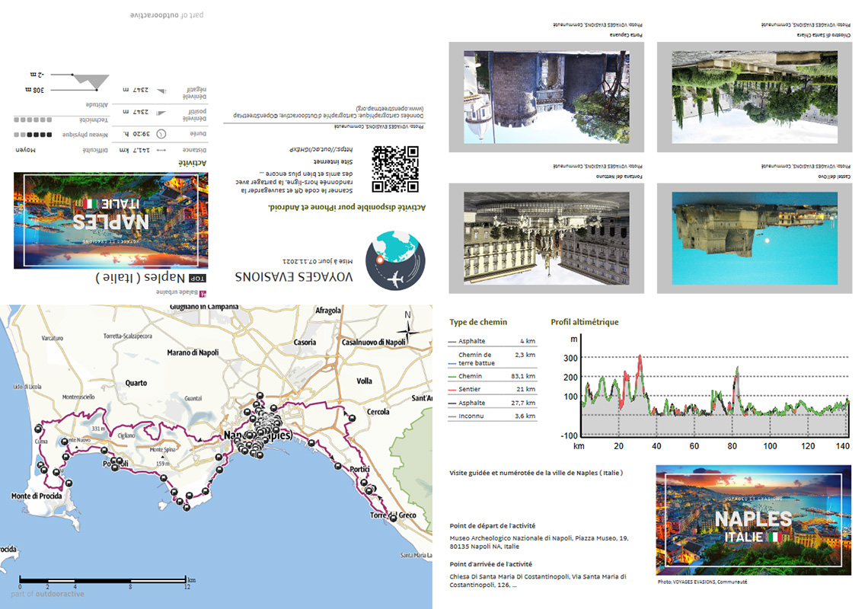
Task: Click the upside-down 'VOYAGES EVASIONS' title
Action: click(294, 277)
